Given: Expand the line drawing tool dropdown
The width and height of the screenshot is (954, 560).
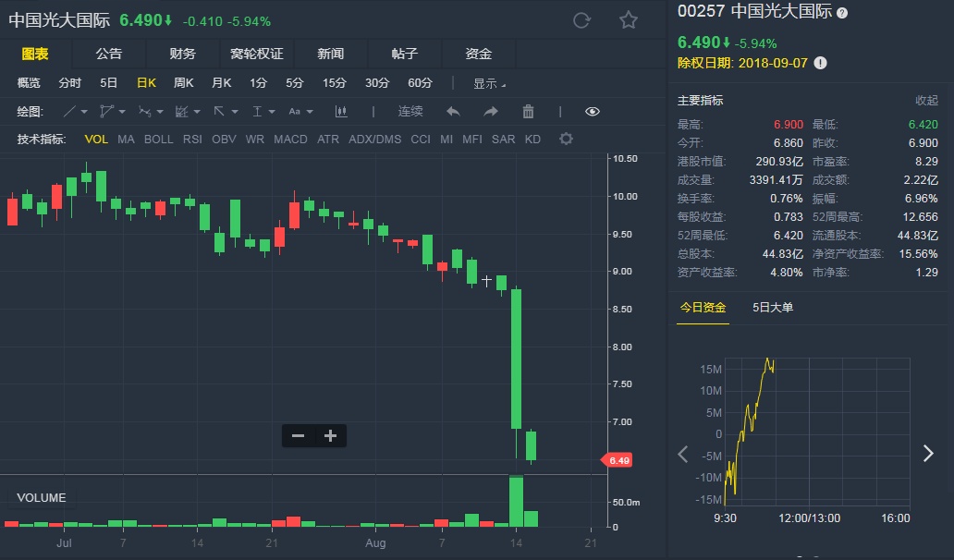Looking at the screenshot, I should click(76, 112).
